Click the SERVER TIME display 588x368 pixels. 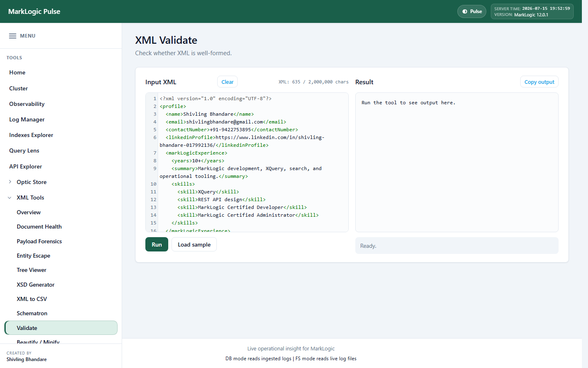(532, 8)
